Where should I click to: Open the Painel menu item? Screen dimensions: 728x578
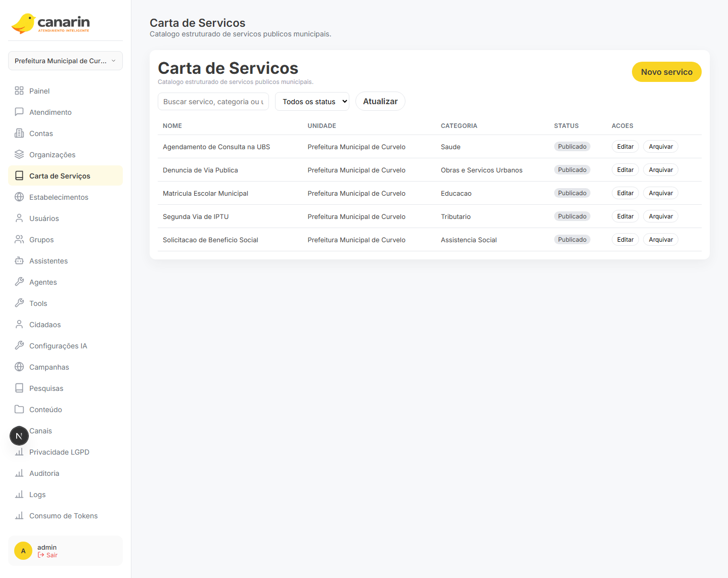(x=65, y=91)
